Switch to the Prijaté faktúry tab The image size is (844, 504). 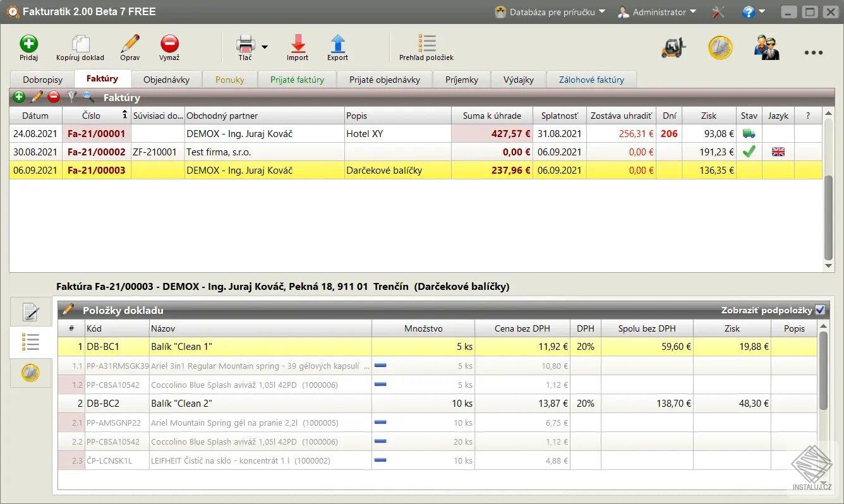click(298, 80)
